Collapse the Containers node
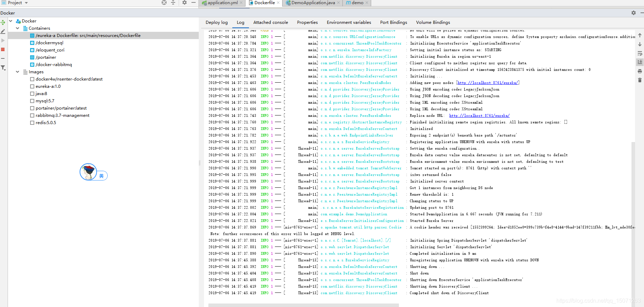 coord(18,28)
